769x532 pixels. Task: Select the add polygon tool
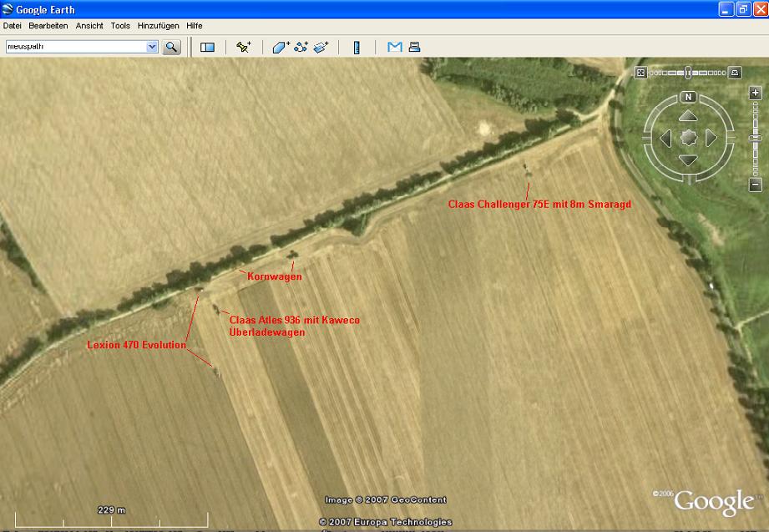[x=281, y=48]
